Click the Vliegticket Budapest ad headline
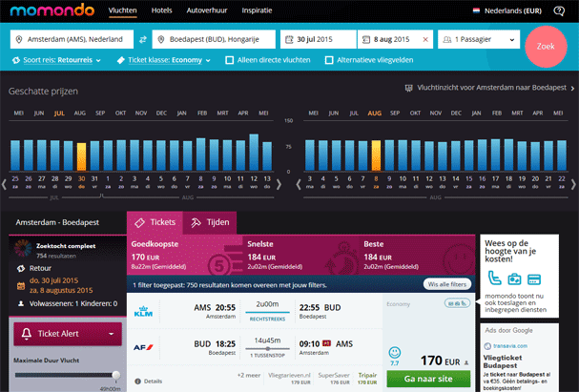 click(502, 361)
